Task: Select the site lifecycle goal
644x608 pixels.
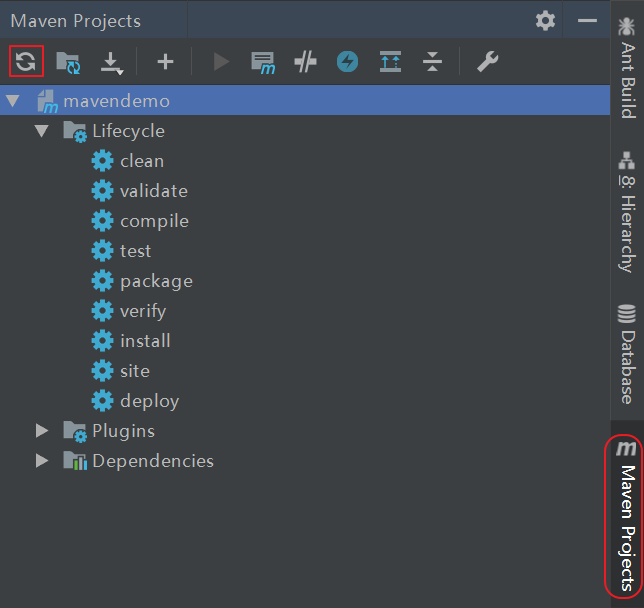Action: 135,371
